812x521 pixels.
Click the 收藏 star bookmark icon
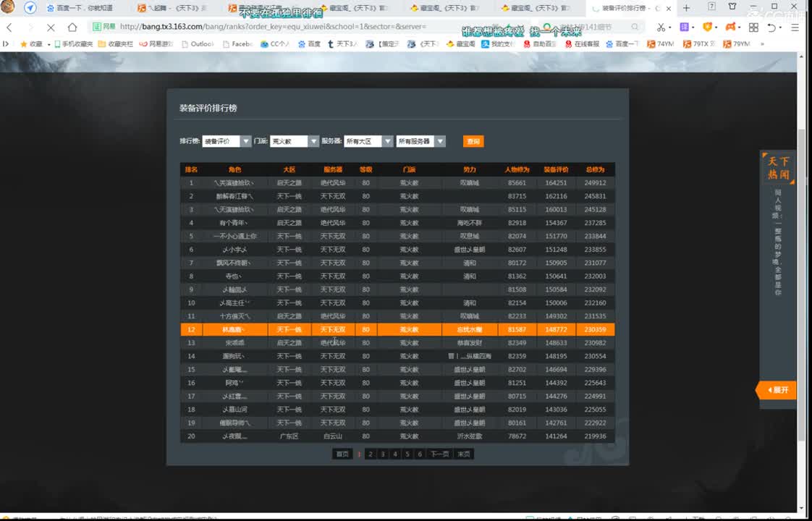(x=24, y=44)
